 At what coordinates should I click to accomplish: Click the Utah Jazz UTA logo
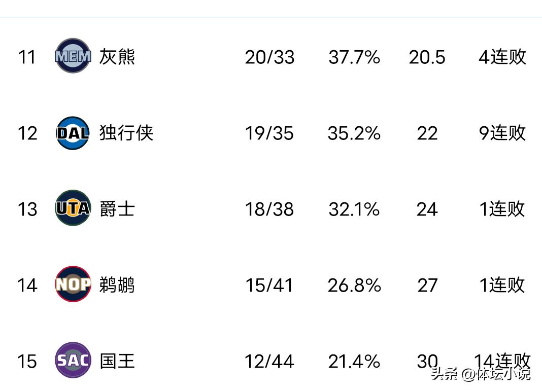click(x=73, y=208)
